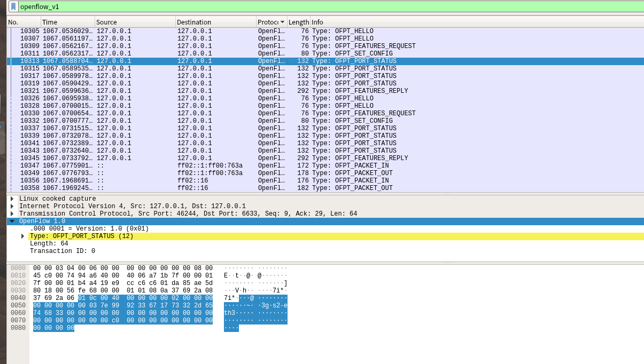Select packet 10307 OFPT_HELLO row

[325, 38]
